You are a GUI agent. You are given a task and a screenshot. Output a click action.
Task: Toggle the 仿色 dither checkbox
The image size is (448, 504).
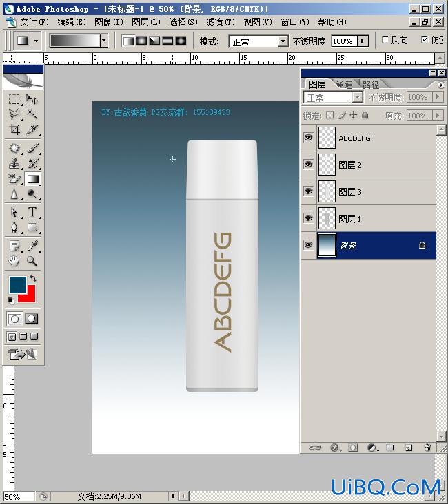pos(425,39)
